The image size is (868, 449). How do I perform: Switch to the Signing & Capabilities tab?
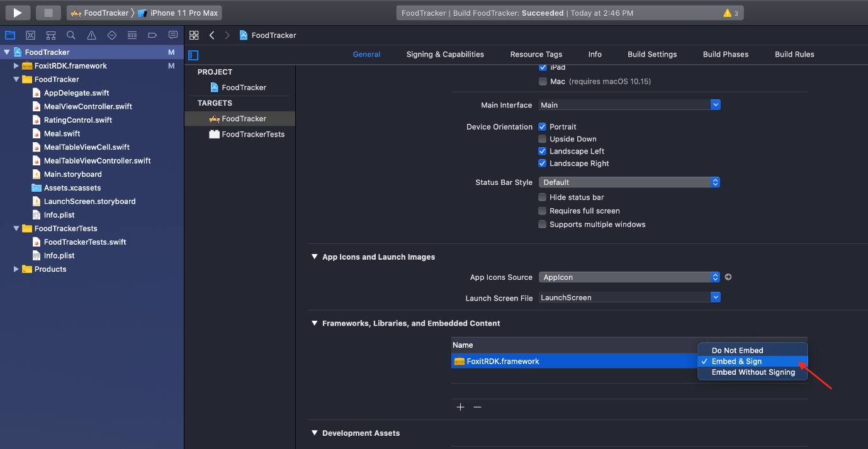point(445,55)
